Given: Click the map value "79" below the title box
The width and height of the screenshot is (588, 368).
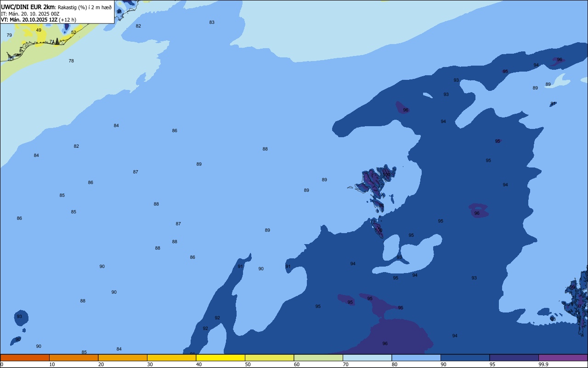Looking at the screenshot, I should click(9, 35).
